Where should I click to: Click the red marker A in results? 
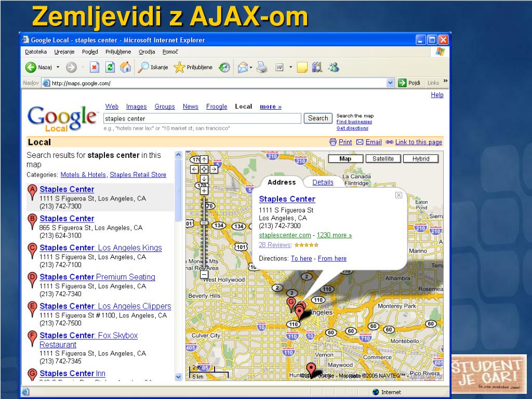[x=32, y=192]
